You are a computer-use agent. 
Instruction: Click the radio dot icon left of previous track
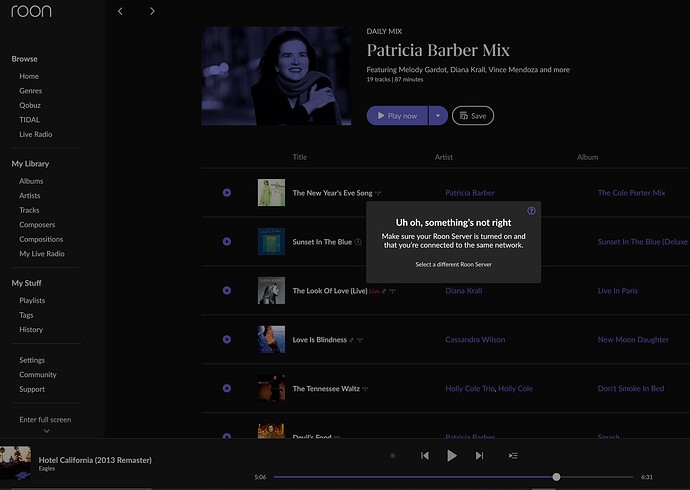(393, 456)
